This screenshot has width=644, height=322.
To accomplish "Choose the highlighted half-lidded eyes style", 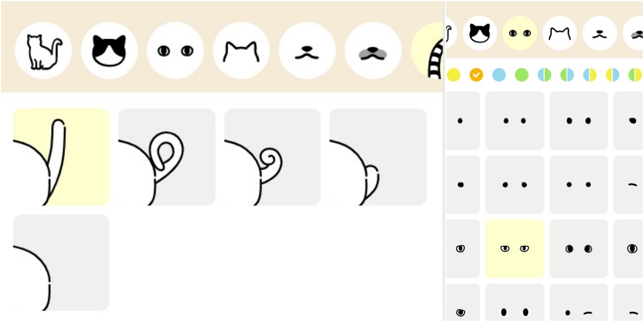I will [x=515, y=248].
